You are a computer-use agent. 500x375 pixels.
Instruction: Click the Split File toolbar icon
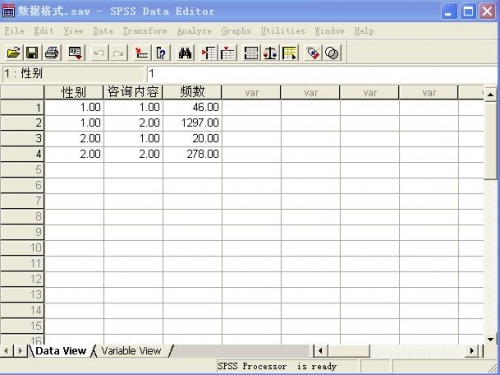click(x=251, y=53)
